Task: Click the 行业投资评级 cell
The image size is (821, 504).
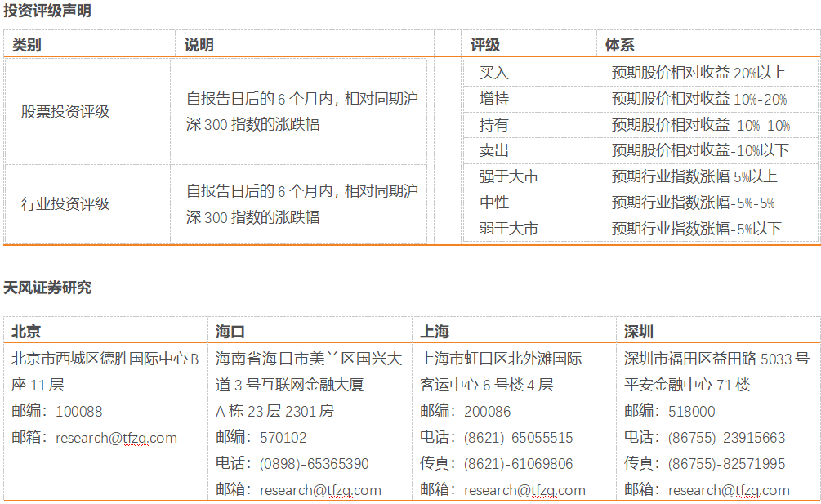Action: pyautogui.click(x=65, y=203)
